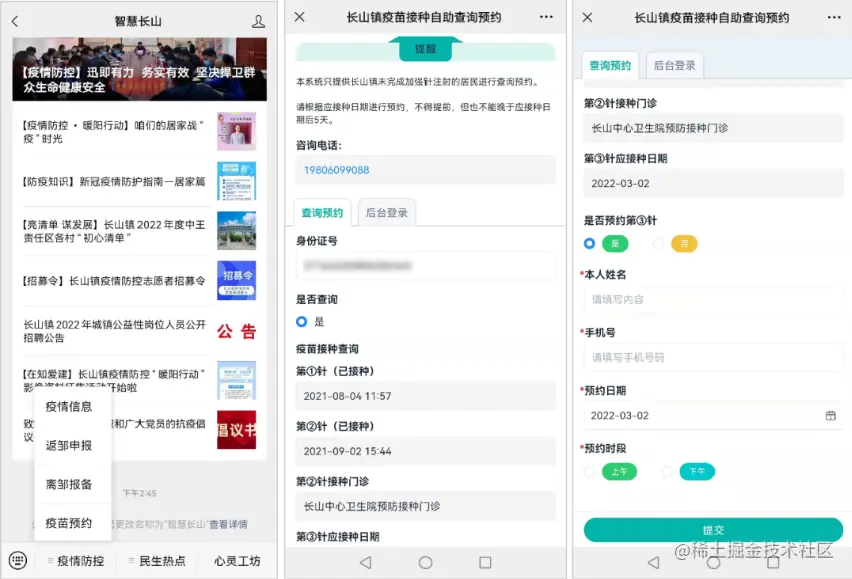852x579 pixels.
Task: Switch to 查询预约 tab on right screen
Action: (x=610, y=65)
